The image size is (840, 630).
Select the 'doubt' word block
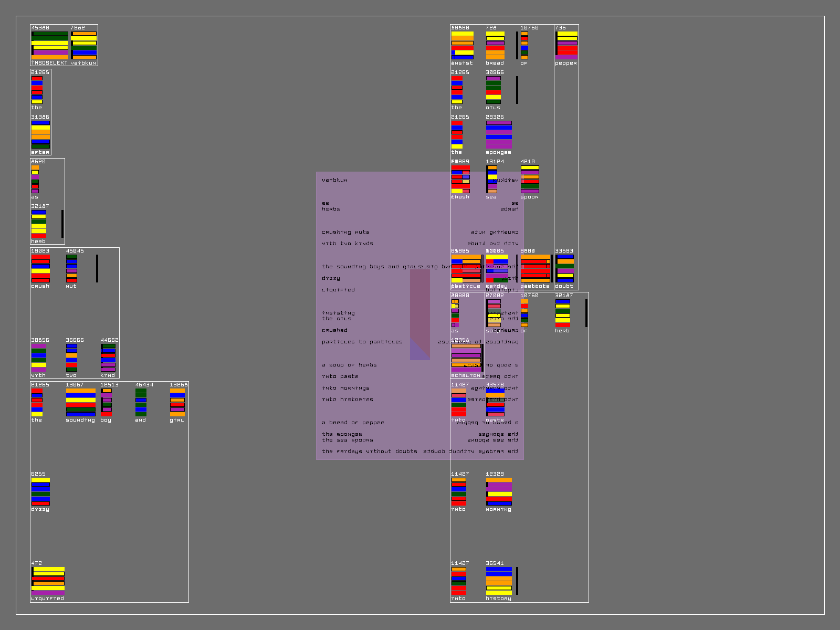point(565,269)
